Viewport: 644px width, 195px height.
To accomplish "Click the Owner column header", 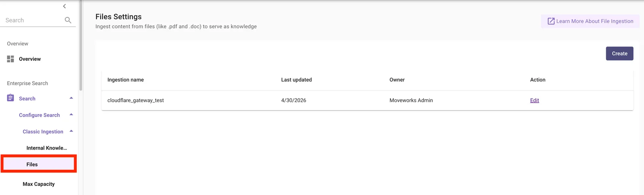I will tap(397, 80).
